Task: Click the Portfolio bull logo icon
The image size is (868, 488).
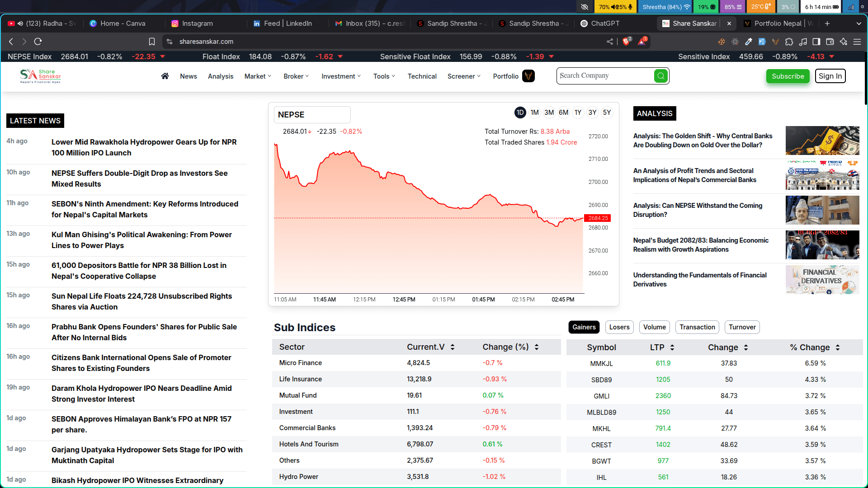Action: click(528, 76)
